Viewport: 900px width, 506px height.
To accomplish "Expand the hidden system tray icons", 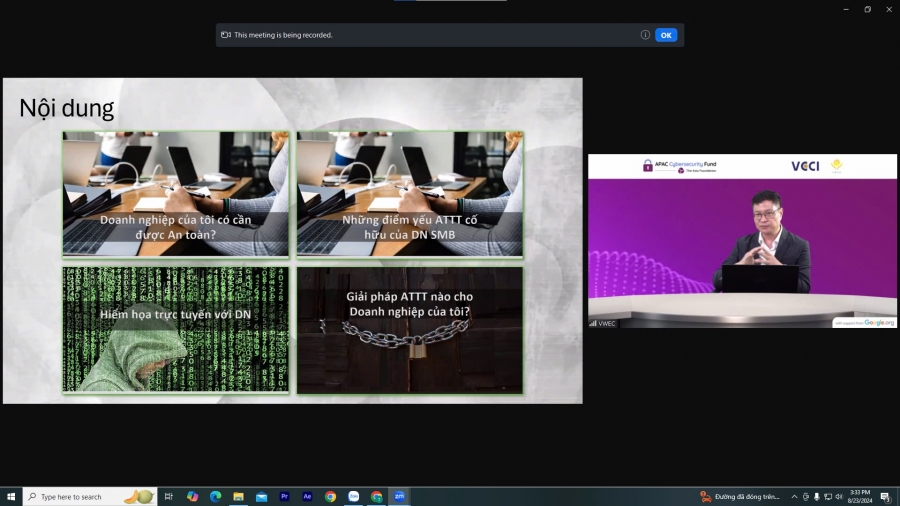I will [x=794, y=496].
